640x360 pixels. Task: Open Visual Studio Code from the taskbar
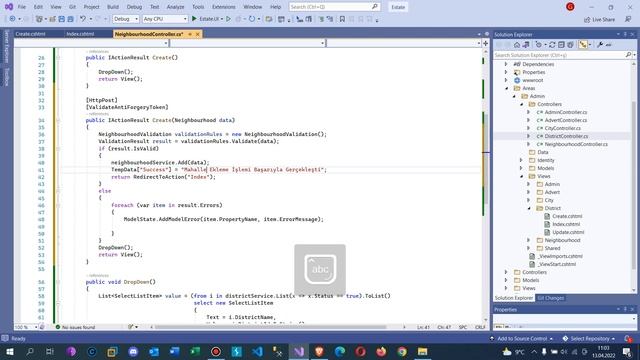[x=257, y=351]
